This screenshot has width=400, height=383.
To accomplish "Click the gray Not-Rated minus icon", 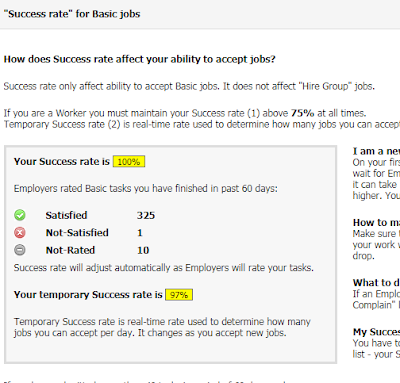I will click(x=20, y=250).
